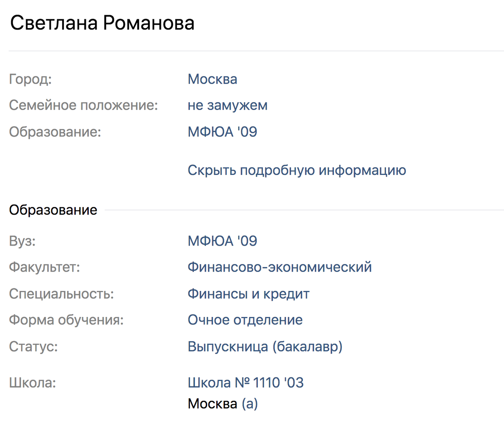Click the status Выпускница (бакалавр)
Image resolution: width=504 pixels, height=433 pixels.
pos(265,346)
